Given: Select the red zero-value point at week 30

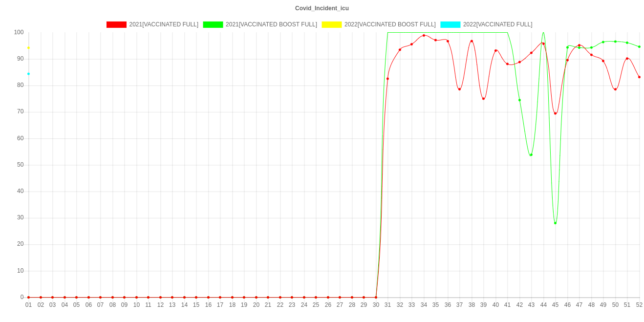Looking at the screenshot, I should point(376,297).
